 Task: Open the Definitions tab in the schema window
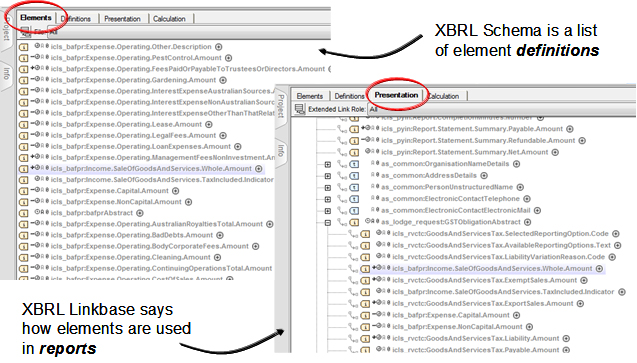point(76,19)
